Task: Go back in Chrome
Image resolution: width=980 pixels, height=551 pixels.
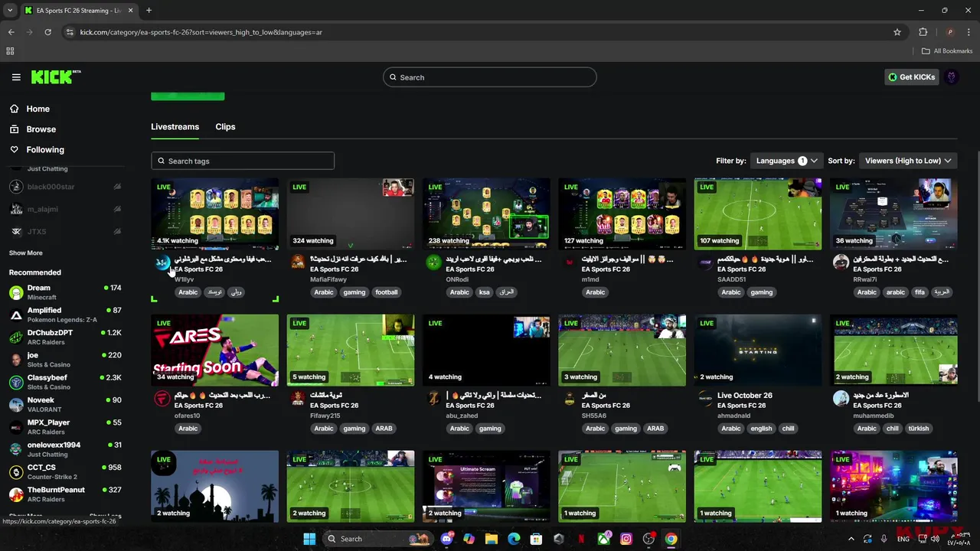Action: click(x=11, y=32)
